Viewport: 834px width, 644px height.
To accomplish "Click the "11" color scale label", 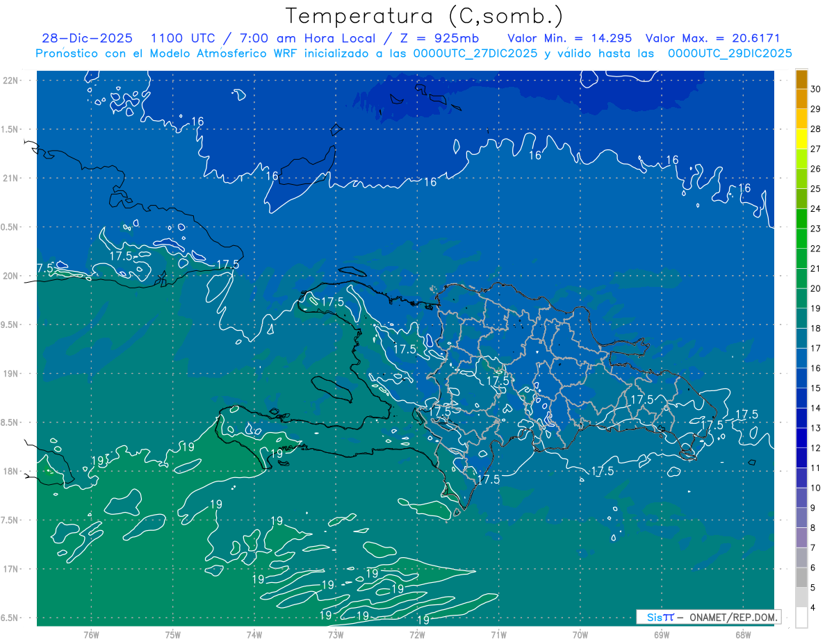I will [x=815, y=468].
